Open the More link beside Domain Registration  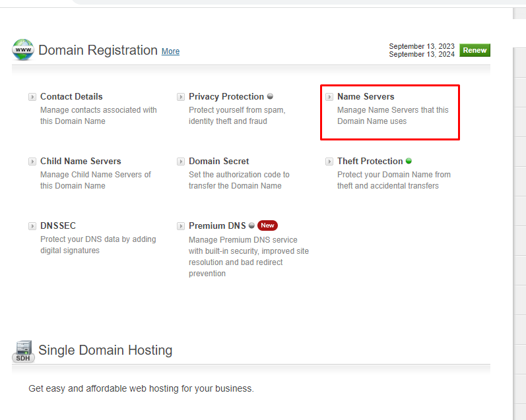[170, 51]
